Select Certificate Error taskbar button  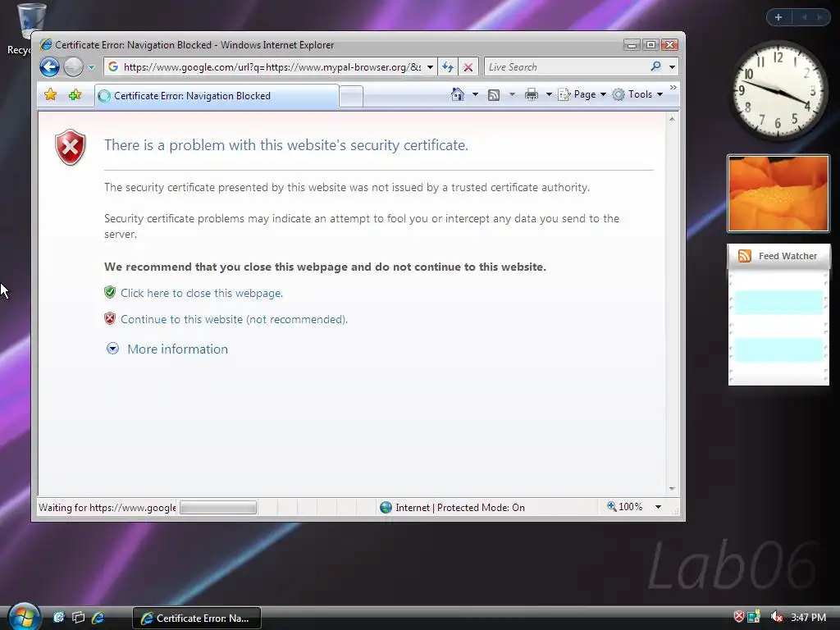[x=197, y=619]
